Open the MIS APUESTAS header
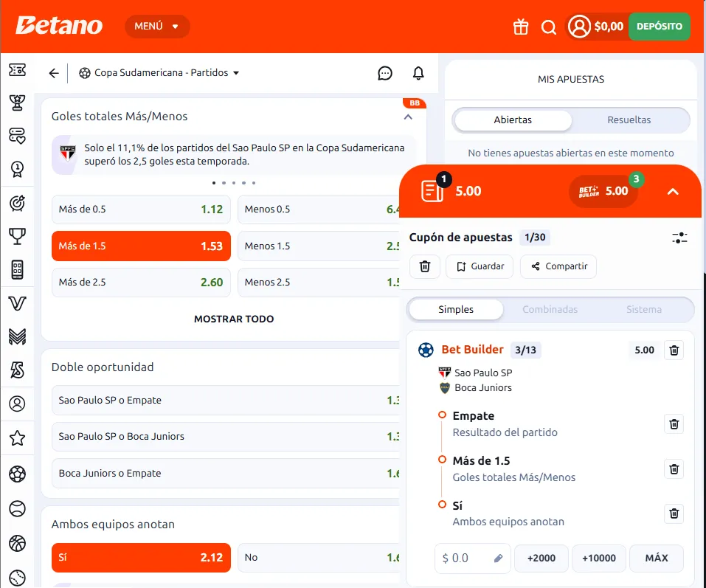The image size is (706, 588). tap(570, 79)
